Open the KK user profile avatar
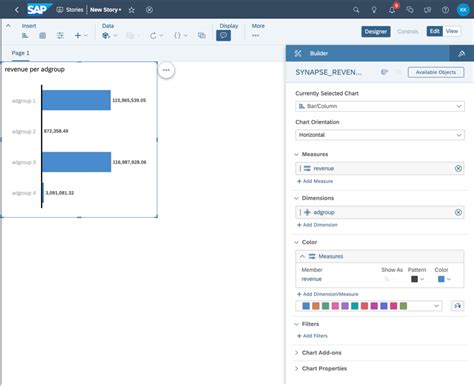Image resolution: width=474 pixels, height=386 pixels. click(x=463, y=10)
